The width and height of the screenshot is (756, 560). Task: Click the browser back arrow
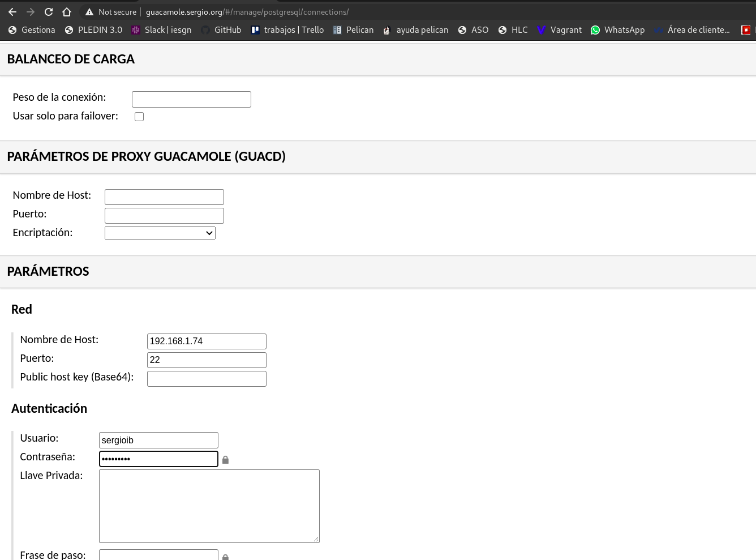point(12,12)
